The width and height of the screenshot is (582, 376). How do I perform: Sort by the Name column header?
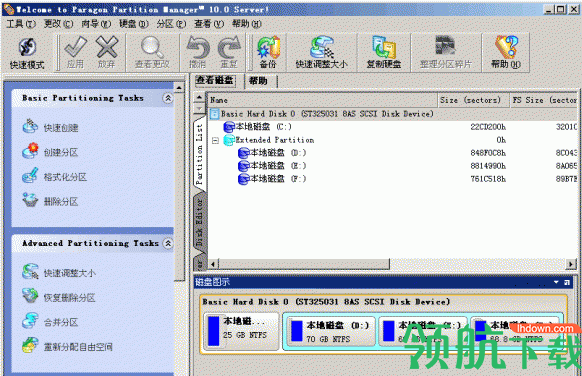(322, 100)
